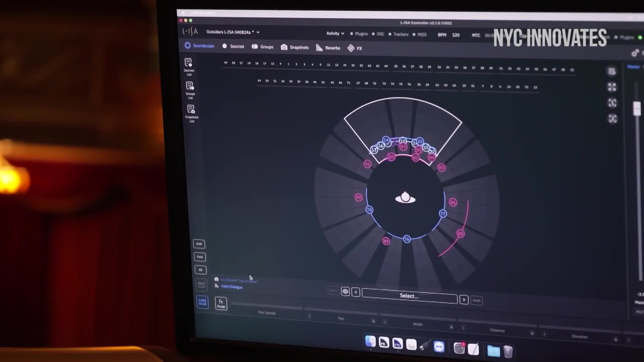
Task: Switch to the Sources tab
Action: tap(233, 46)
